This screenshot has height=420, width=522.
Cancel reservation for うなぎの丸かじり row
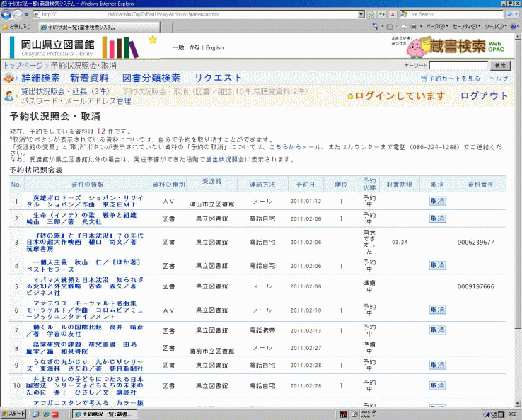coord(437,365)
